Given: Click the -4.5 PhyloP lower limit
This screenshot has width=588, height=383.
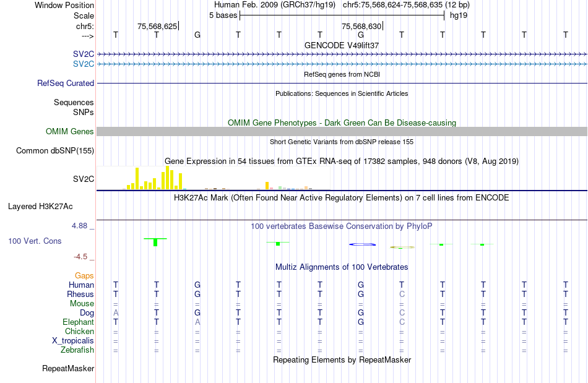Looking at the screenshot, I should click(80, 256).
